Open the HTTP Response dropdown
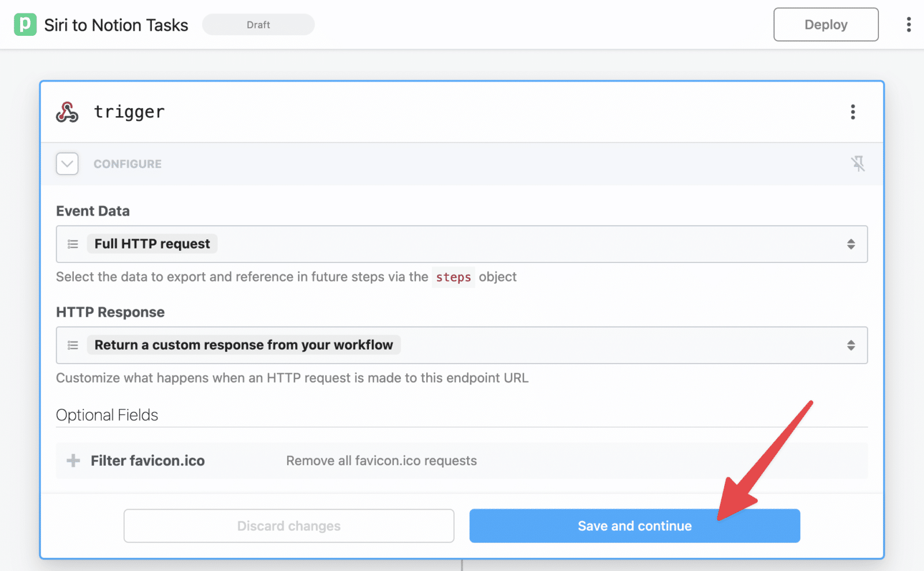Screen dimensions: 924x571 [462, 345]
